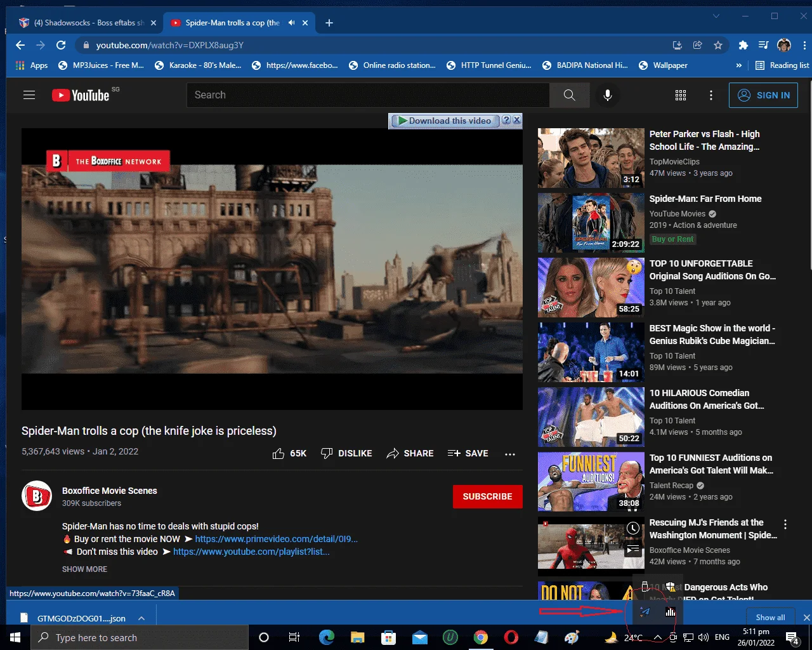Click the search magnifier button
Screen dimensions: 812x650
(x=569, y=95)
